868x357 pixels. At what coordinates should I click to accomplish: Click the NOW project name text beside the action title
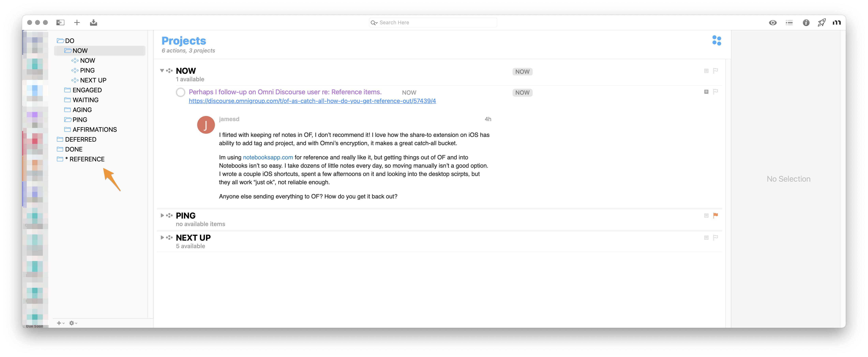(x=409, y=93)
